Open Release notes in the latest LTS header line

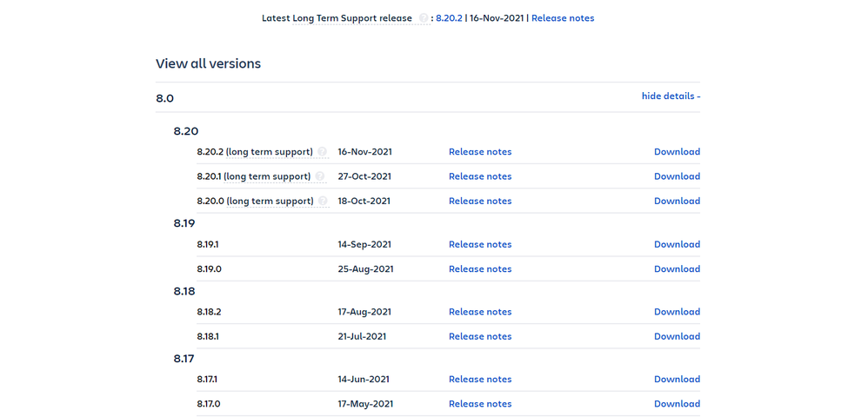pos(563,18)
